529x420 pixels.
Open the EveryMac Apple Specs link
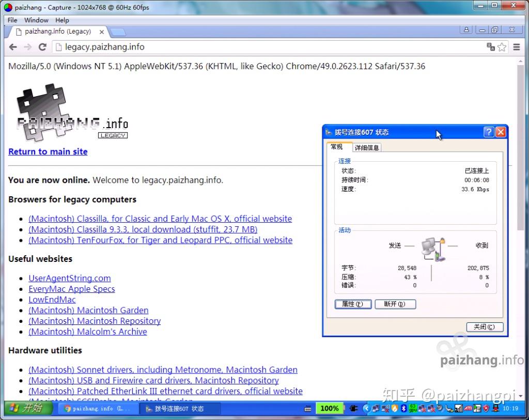point(71,289)
